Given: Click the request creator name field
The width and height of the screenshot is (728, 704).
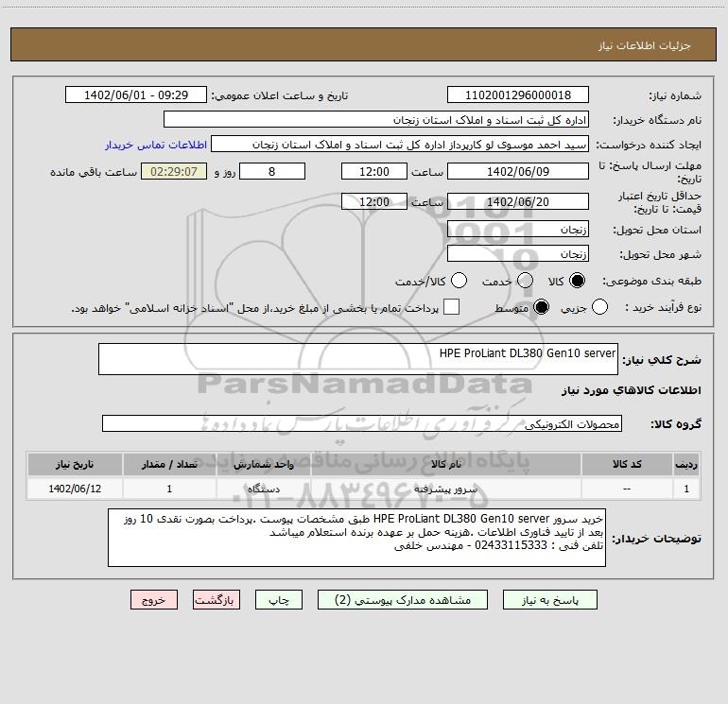Looking at the screenshot, I should pyautogui.click(x=400, y=145).
